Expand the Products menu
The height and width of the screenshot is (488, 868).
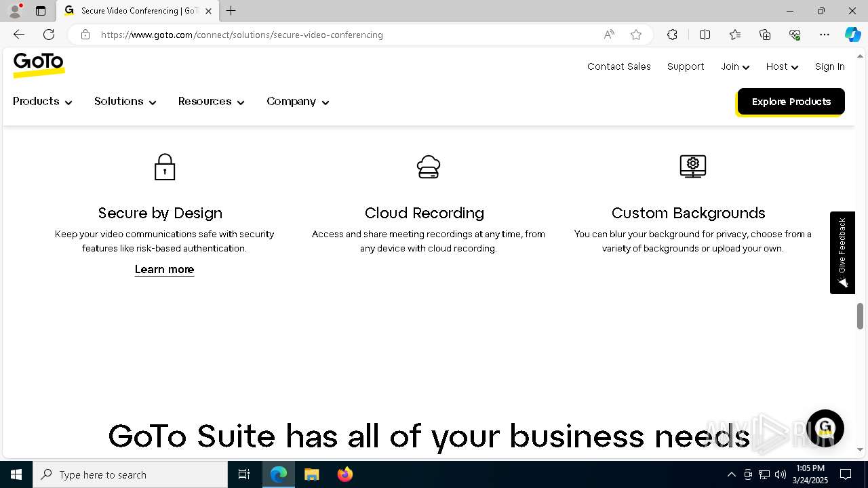[43, 102]
